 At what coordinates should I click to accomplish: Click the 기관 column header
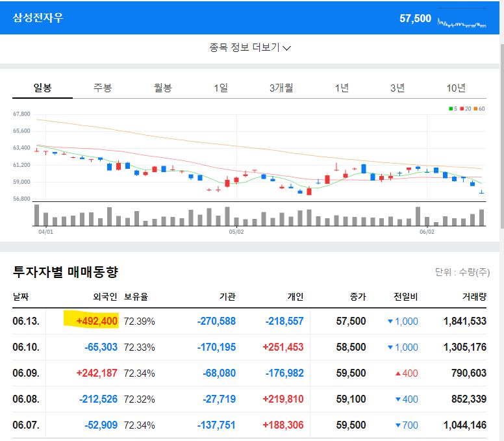tap(227, 296)
